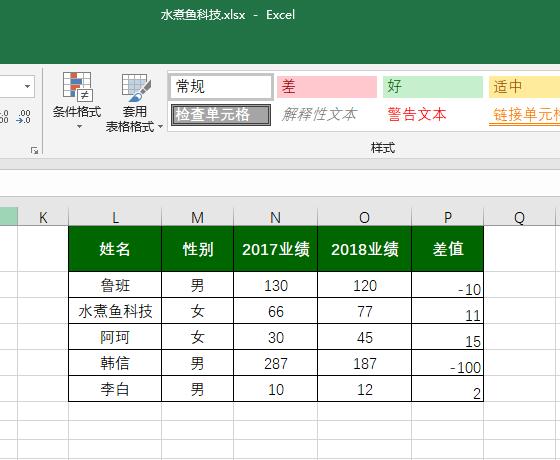Viewport: 560px width, 460px height.
Task: Select column O header
Action: click(x=364, y=217)
